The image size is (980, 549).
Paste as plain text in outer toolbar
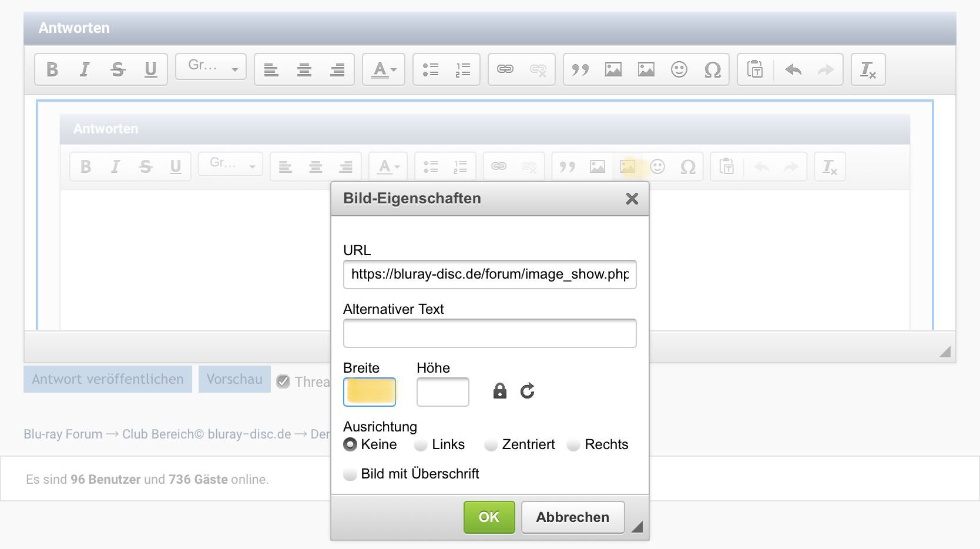[x=755, y=70]
